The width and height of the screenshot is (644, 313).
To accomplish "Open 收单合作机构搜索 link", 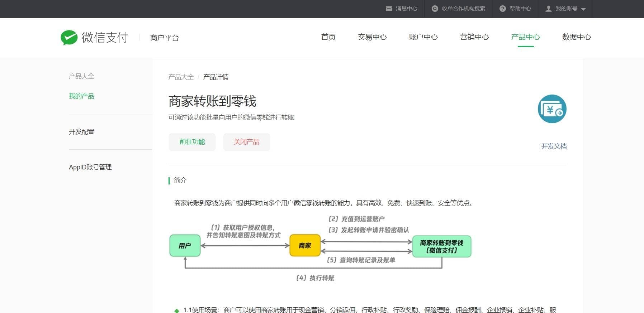I will [x=463, y=9].
